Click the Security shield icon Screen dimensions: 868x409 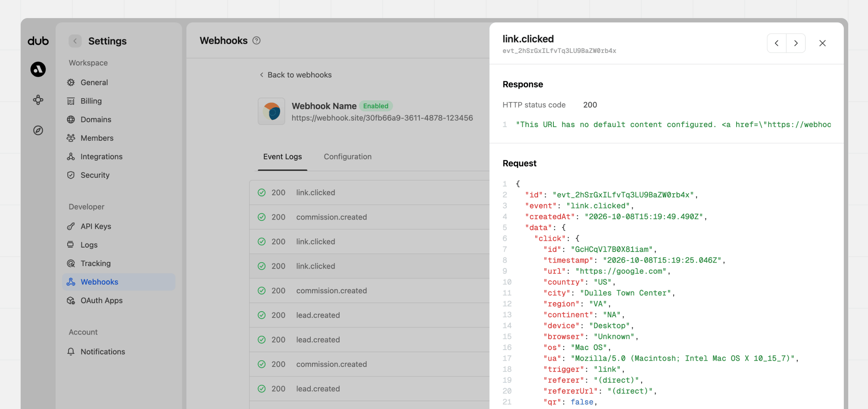[x=71, y=175]
